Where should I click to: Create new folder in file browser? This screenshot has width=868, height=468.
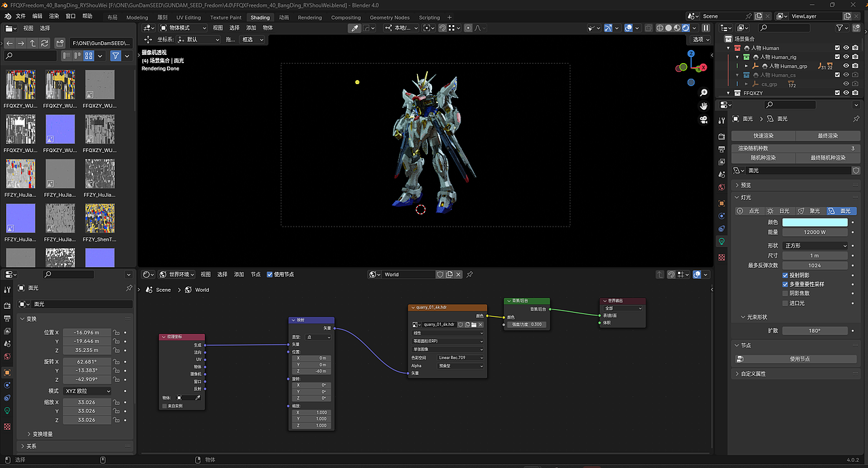click(x=60, y=43)
